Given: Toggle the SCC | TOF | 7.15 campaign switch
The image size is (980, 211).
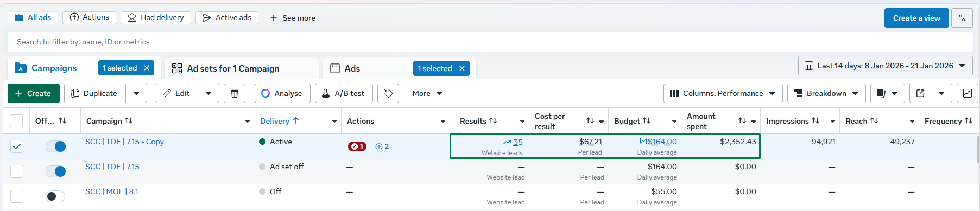Looking at the screenshot, I should coord(55,171).
